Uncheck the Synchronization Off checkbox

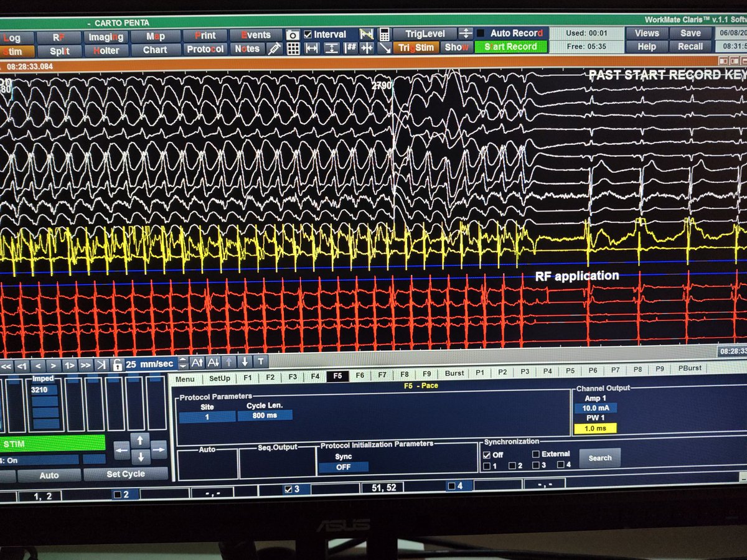coord(487,455)
